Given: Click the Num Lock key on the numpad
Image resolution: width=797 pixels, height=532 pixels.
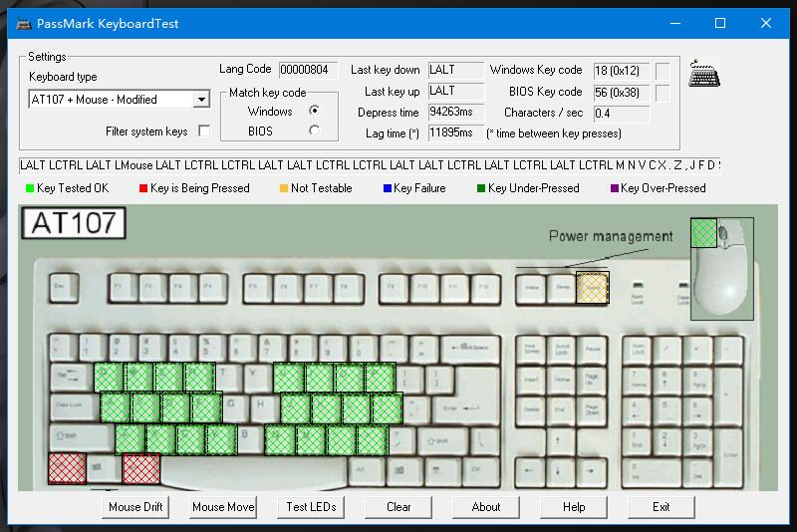Looking at the screenshot, I should pos(638,349).
